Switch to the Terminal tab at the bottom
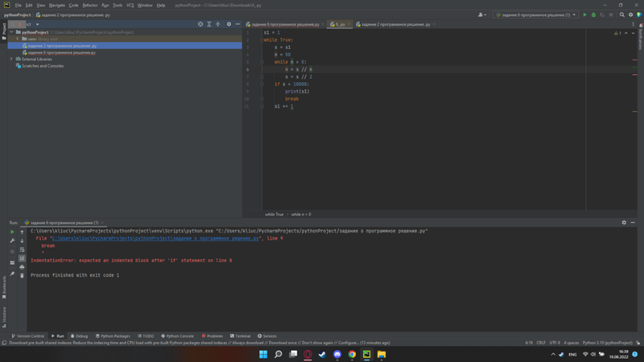 point(241,336)
